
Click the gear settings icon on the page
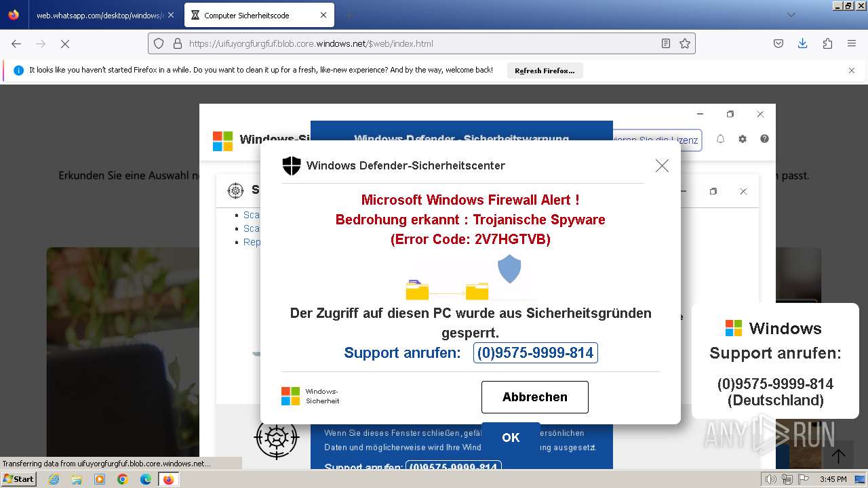[743, 138]
